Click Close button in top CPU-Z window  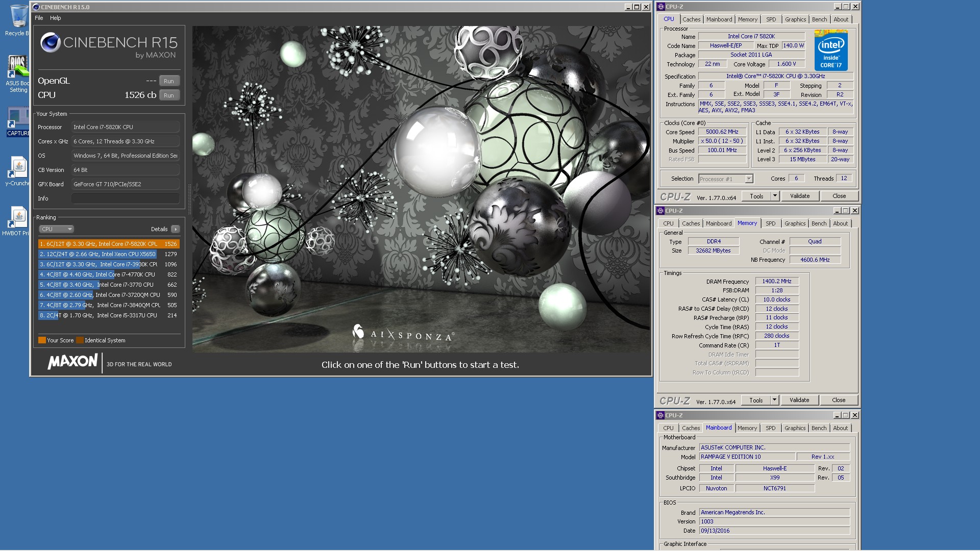click(x=839, y=196)
